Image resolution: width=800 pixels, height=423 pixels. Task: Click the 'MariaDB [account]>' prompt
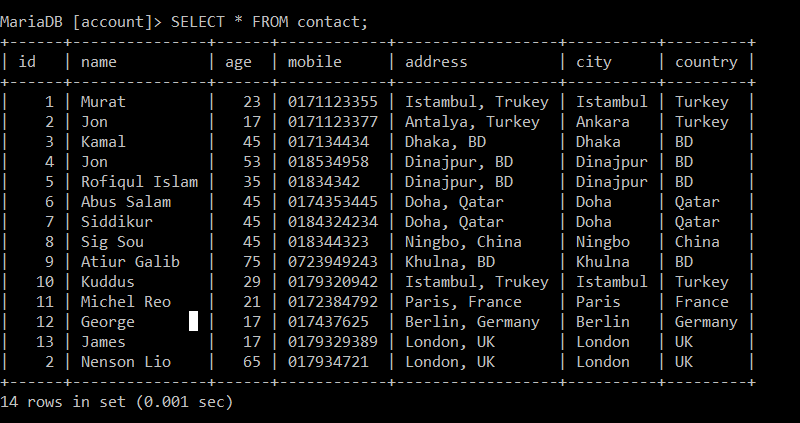pyautogui.click(x=84, y=21)
